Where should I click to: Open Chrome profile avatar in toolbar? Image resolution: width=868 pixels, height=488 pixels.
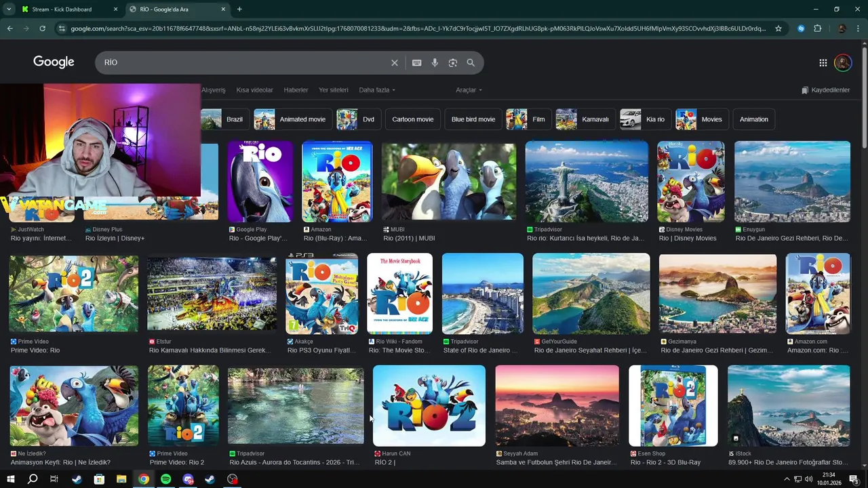(842, 28)
